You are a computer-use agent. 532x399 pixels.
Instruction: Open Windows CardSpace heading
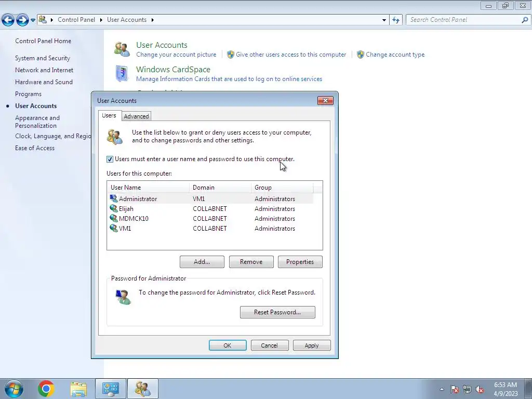click(173, 70)
